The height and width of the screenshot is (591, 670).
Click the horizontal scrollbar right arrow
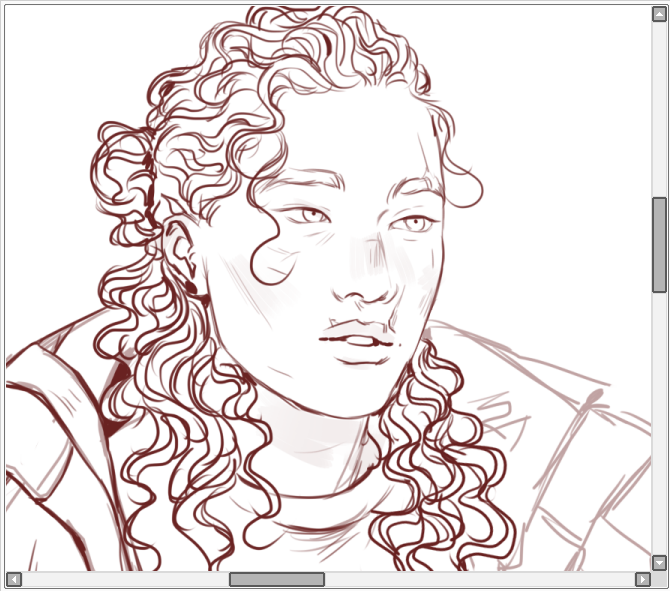[x=643, y=579]
